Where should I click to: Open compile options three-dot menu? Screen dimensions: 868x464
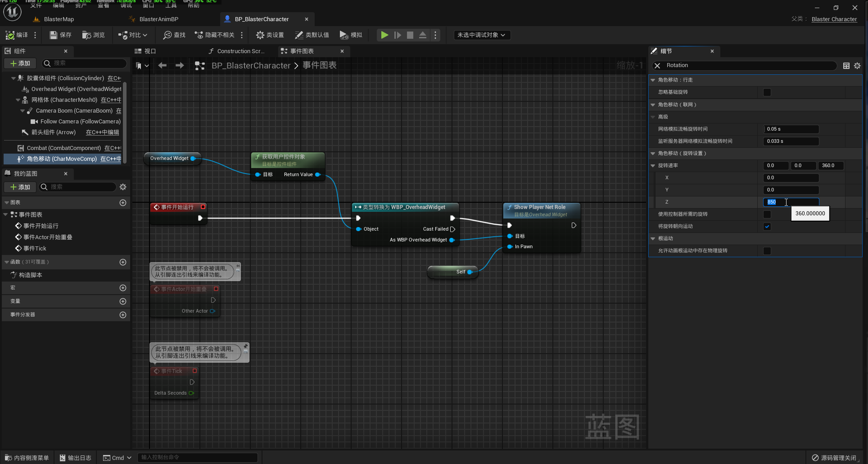(x=35, y=35)
